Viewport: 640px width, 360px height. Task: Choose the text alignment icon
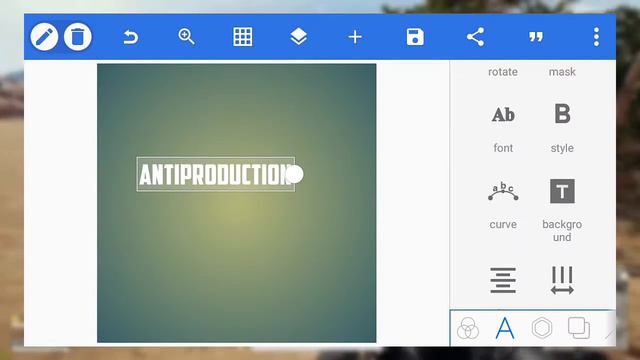[x=503, y=280]
